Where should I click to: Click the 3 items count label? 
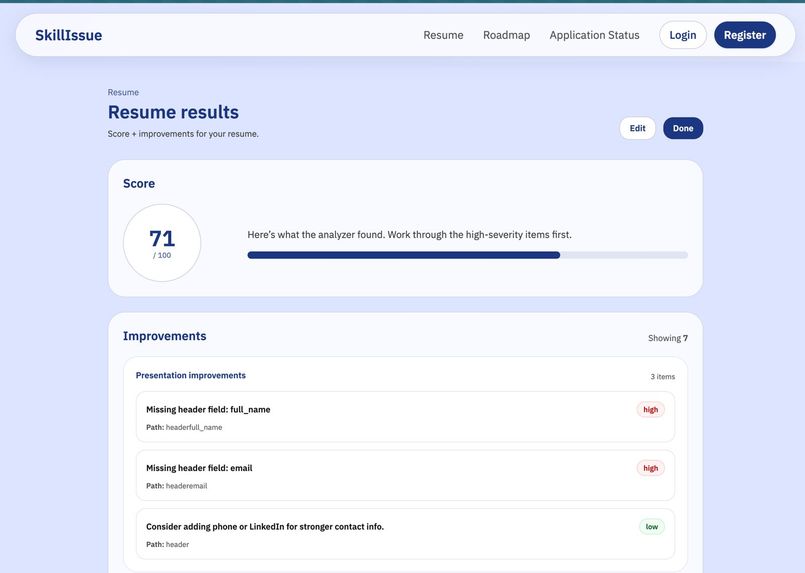click(662, 376)
